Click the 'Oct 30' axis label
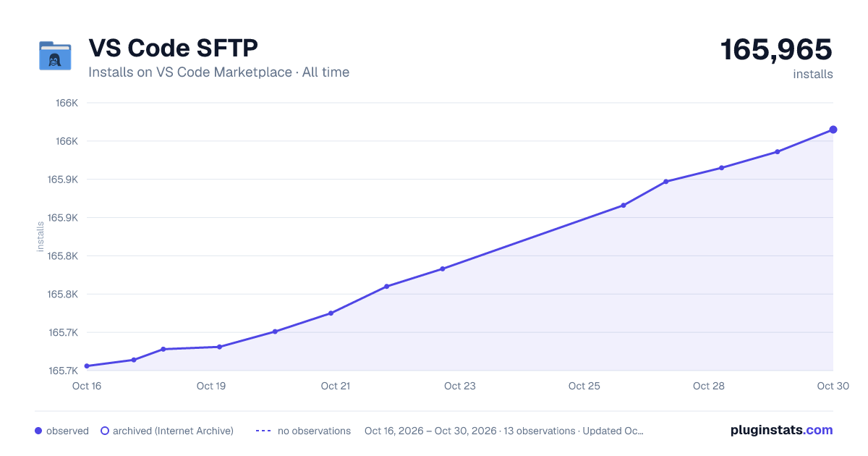Screen dimensions: 868x456 tap(833, 386)
